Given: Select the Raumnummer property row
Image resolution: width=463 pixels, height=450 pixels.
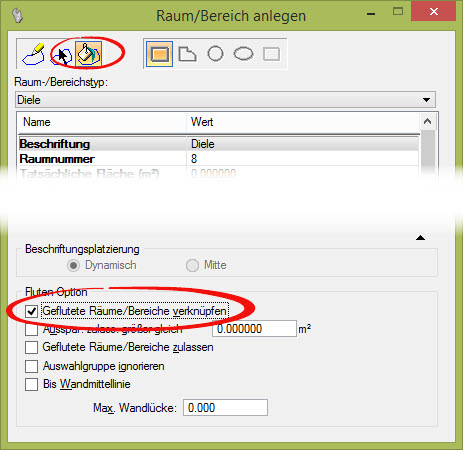Looking at the screenshot, I should 219,159.
